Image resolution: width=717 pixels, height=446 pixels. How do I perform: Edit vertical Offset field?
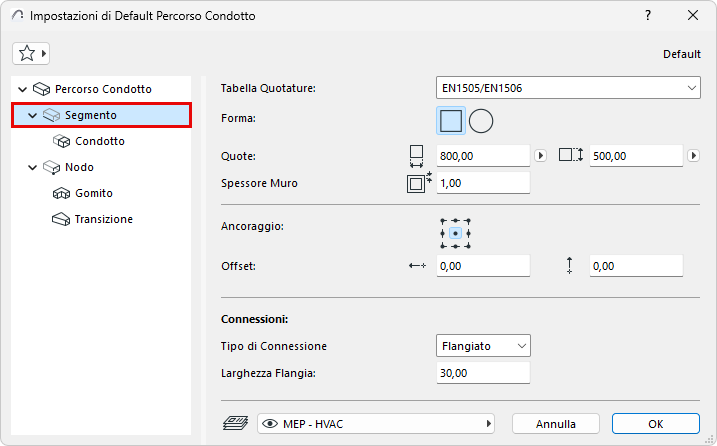(x=636, y=266)
